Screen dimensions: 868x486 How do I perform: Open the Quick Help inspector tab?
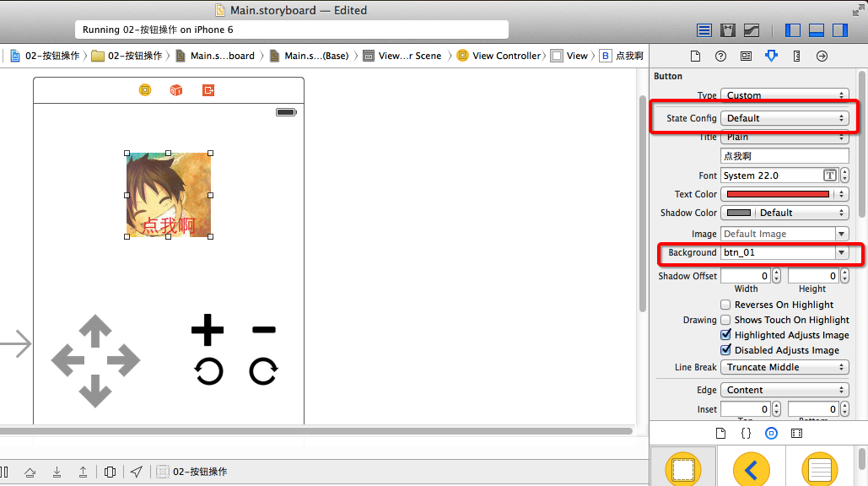(x=720, y=56)
